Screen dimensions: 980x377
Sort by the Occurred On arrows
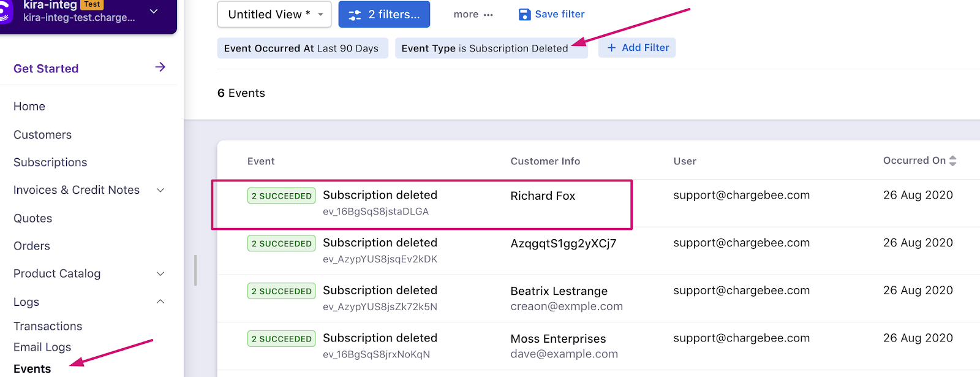pyautogui.click(x=952, y=161)
